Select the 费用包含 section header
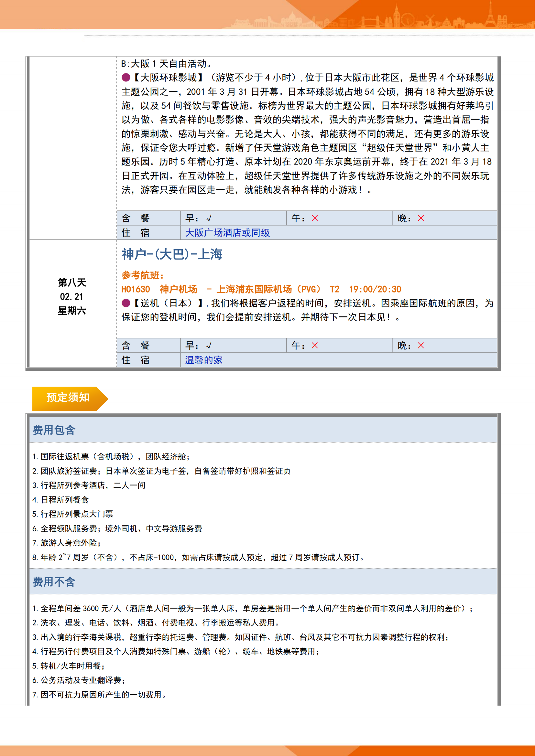Viewport: 535px width, 756px height. (54, 430)
